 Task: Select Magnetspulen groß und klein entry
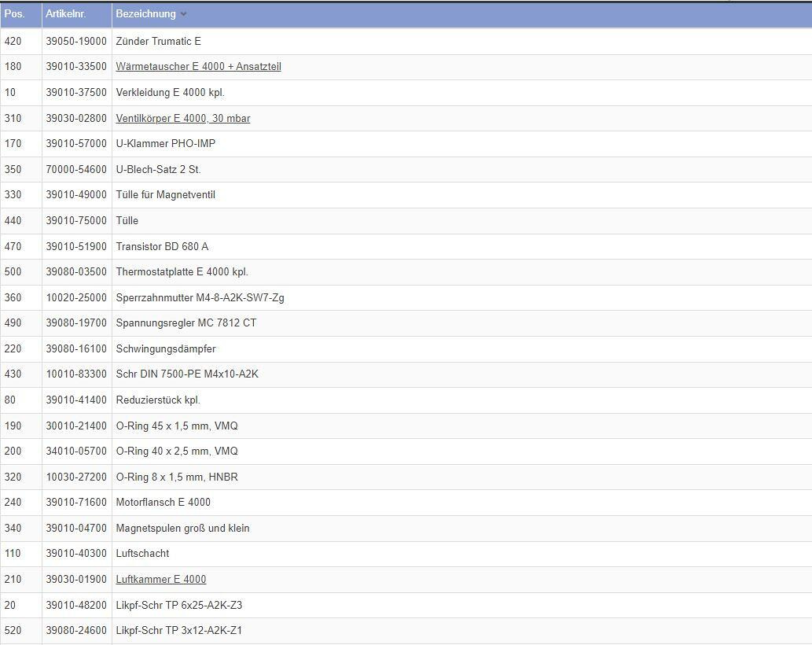click(x=182, y=529)
